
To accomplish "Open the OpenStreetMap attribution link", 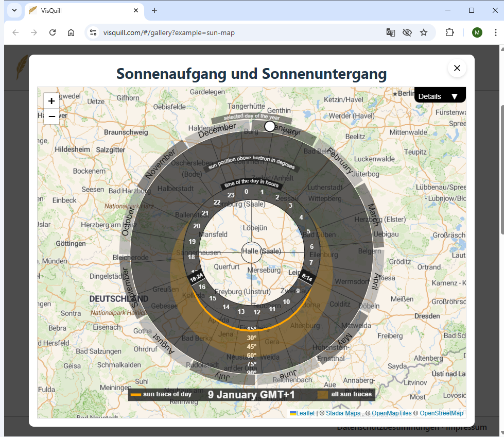I will coord(441,413).
